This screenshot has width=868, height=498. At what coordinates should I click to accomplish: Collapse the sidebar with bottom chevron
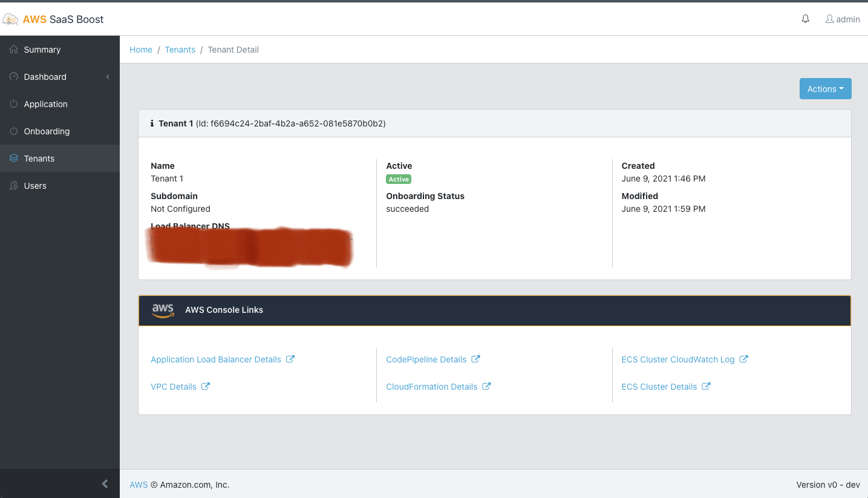coord(105,483)
